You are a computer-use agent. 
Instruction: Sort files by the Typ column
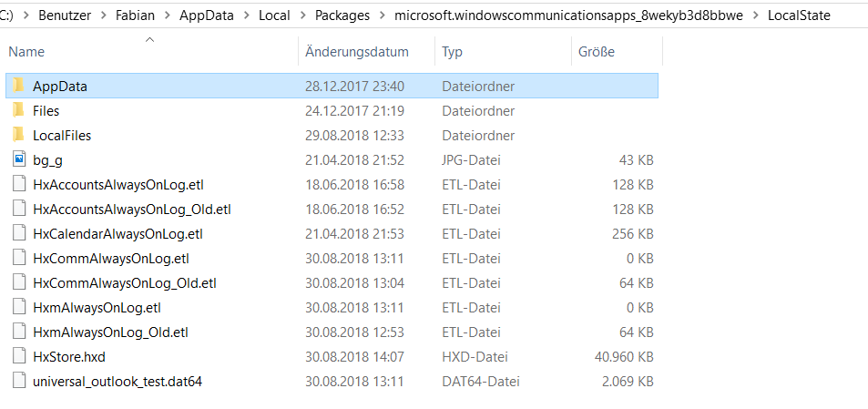pyautogui.click(x=453, y=52)
